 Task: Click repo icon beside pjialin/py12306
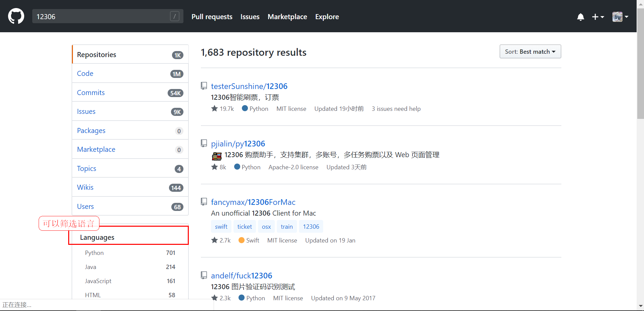point(204,143)
